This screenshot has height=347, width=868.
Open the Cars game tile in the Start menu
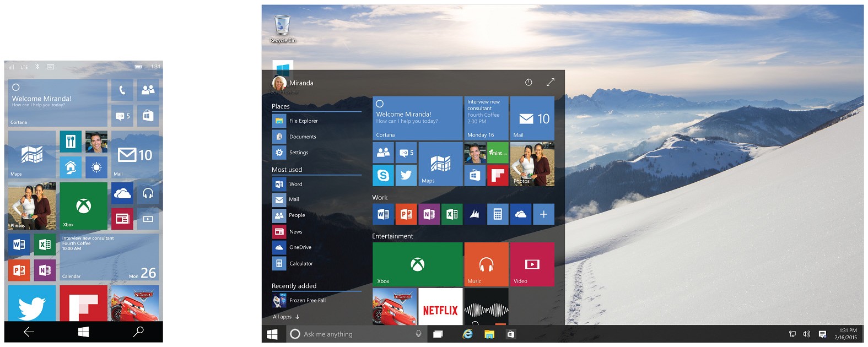[x=395, y=307]
